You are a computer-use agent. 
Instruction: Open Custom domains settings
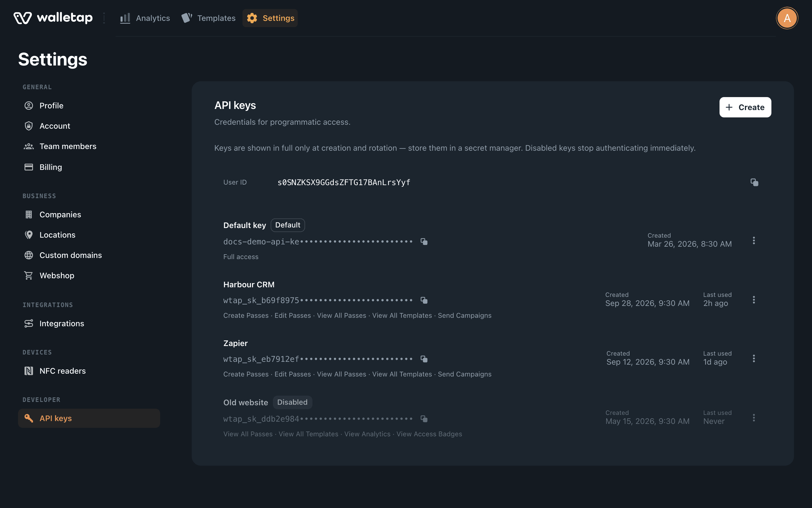89,255
